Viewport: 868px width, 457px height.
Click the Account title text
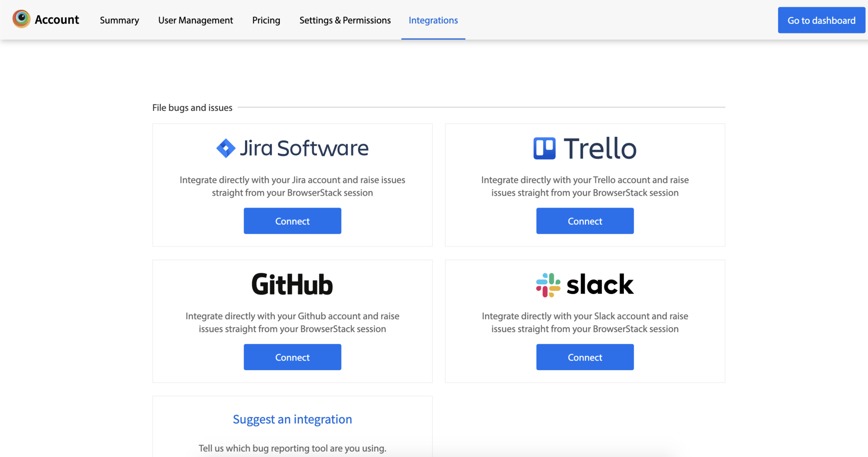click(x=57, y=20)
